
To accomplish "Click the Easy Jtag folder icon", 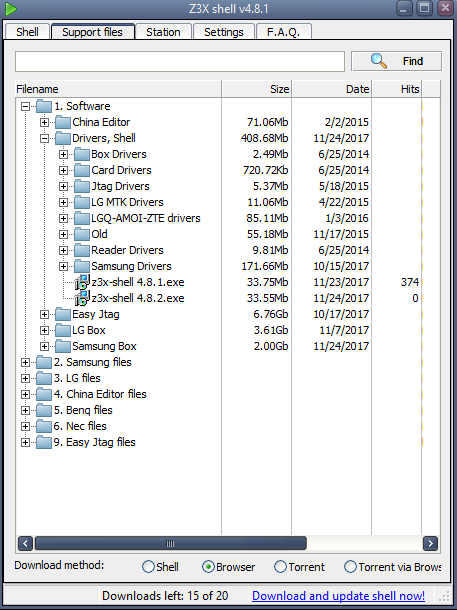I will (x=62, y=314).
